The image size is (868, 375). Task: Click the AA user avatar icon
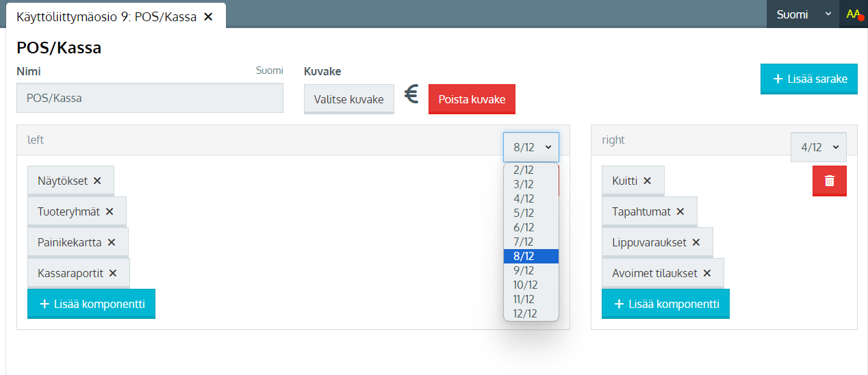853,14
